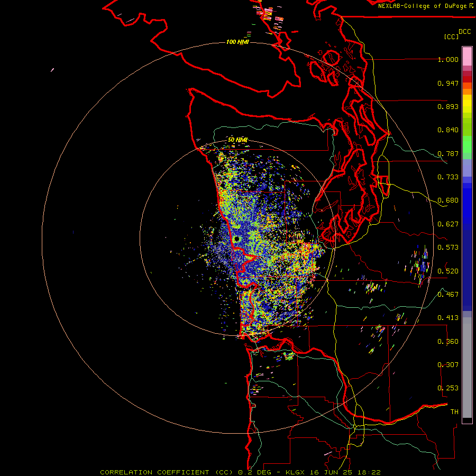This screenshot has width=476, height=476.
Task: Click the bright green color bar segment
Action: point(467,145)
